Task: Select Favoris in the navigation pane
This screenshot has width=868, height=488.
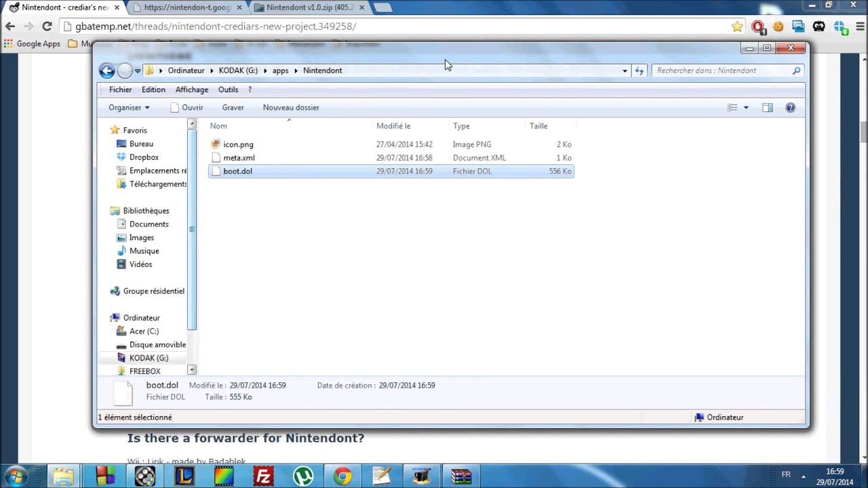Action: coord(135,130)
